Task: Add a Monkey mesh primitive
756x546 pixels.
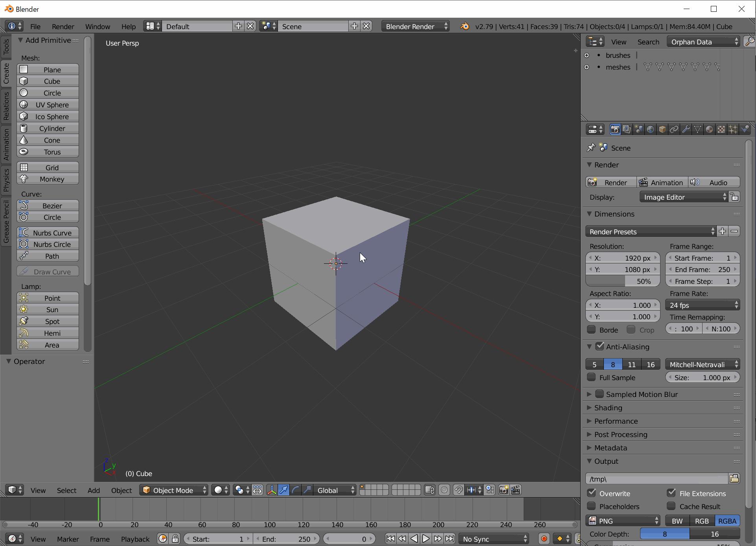Action: tap(48, 179)
